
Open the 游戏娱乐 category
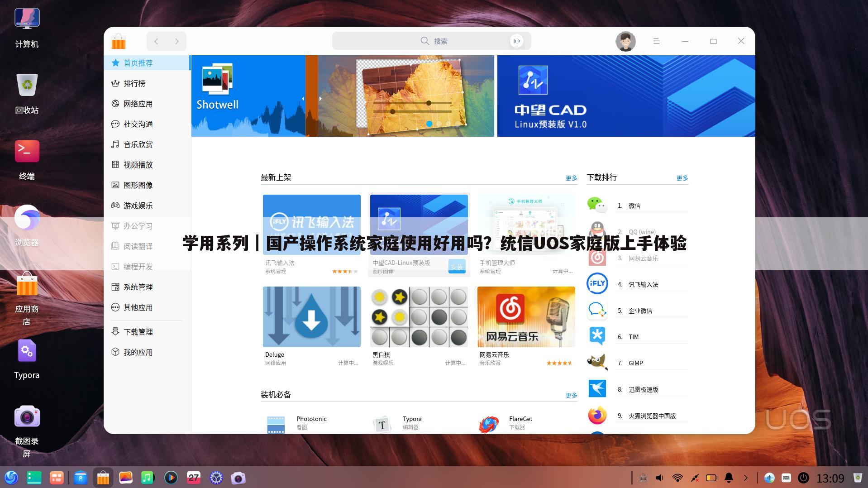pos(147,206)
